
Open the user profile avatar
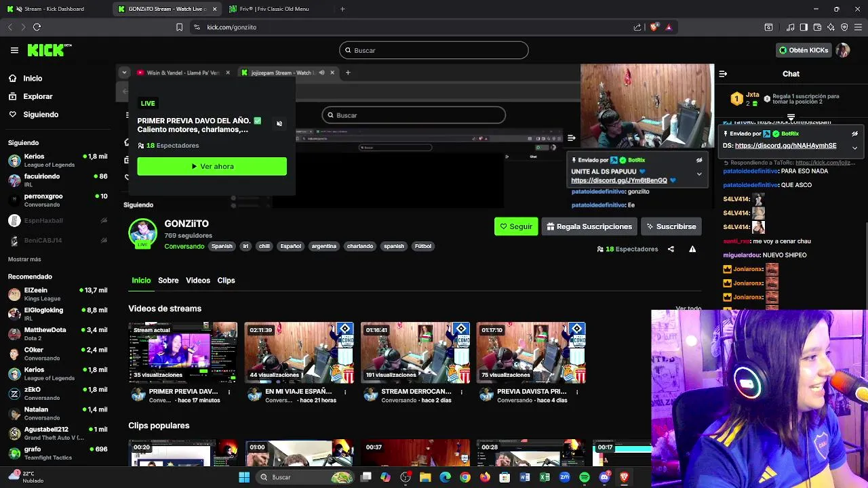pos(843,50)
